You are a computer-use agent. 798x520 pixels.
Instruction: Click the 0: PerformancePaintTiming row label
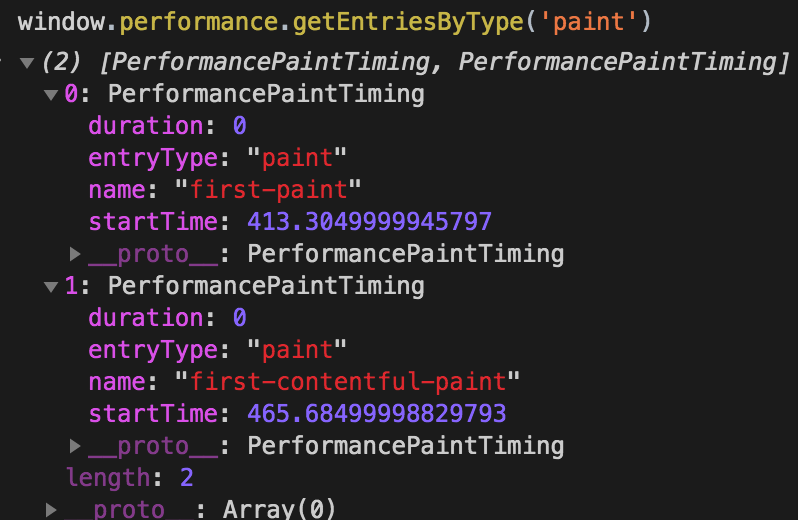pos(244,94)
